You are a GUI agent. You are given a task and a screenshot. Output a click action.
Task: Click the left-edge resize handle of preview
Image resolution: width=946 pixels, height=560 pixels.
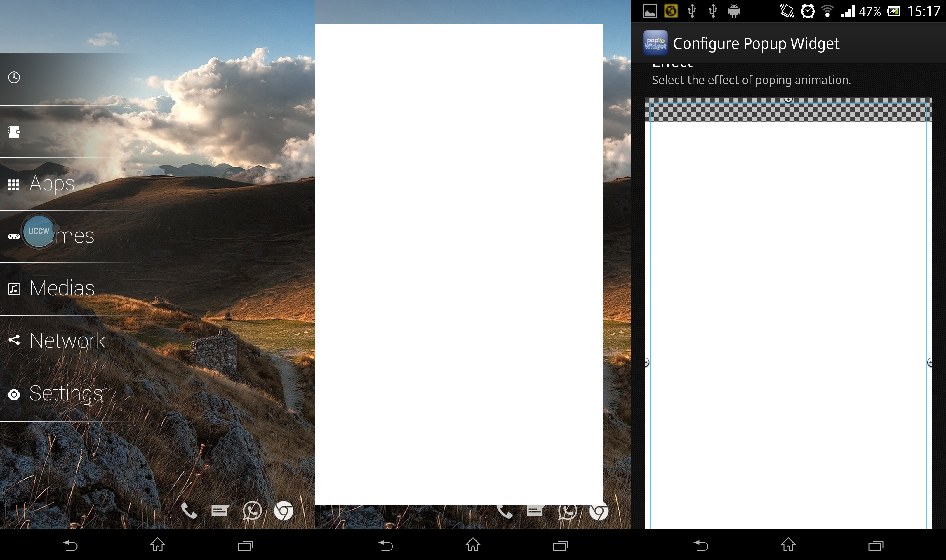pos(646,362)
